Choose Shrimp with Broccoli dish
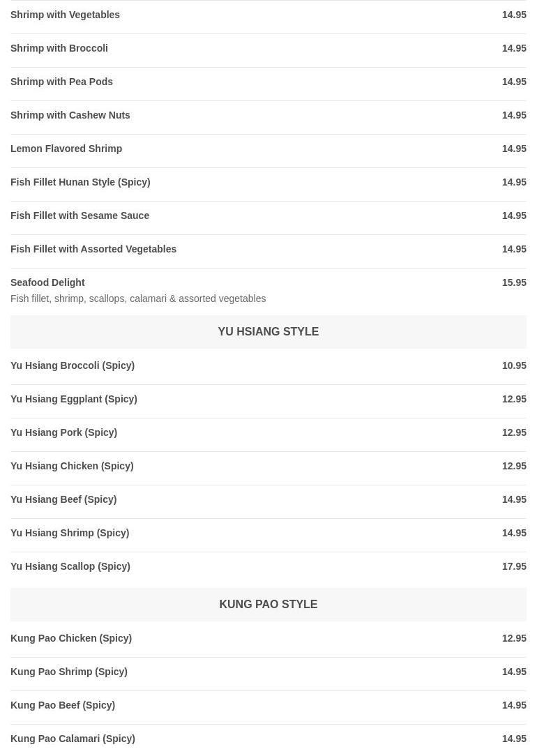 pos(268,48)
